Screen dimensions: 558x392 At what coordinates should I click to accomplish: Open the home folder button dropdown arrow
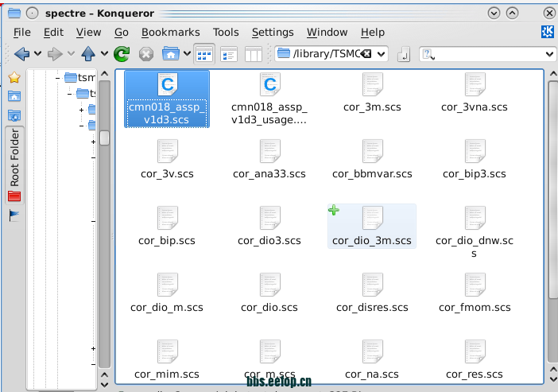pyautogui.click(x=187, y=54)
